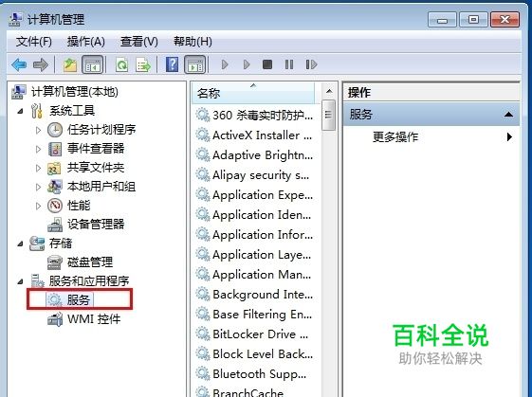Click the Export List toolbar icon
The width and height of the screenshot is (532, 397).
(x=143, y=64)
